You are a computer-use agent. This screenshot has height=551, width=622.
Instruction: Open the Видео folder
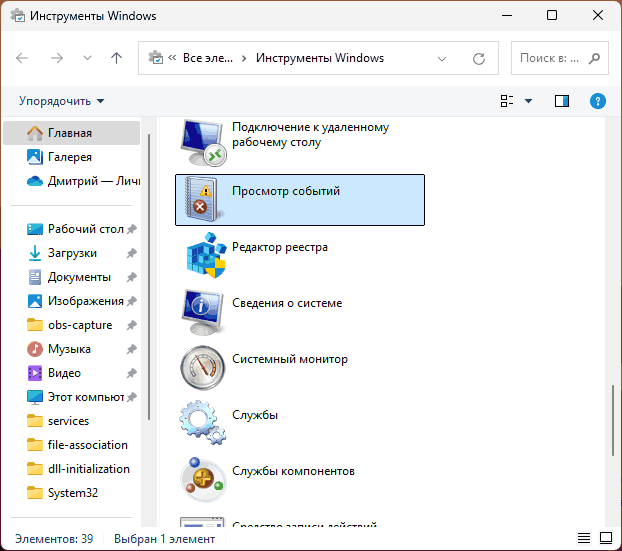(71, 373)
